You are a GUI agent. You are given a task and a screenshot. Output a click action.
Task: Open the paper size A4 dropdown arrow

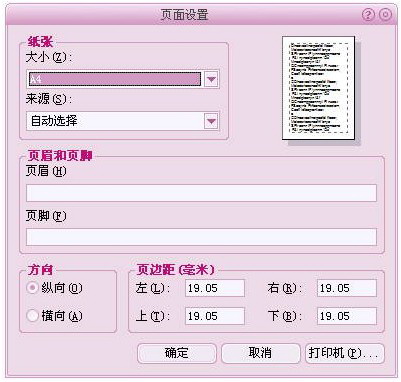211,79
